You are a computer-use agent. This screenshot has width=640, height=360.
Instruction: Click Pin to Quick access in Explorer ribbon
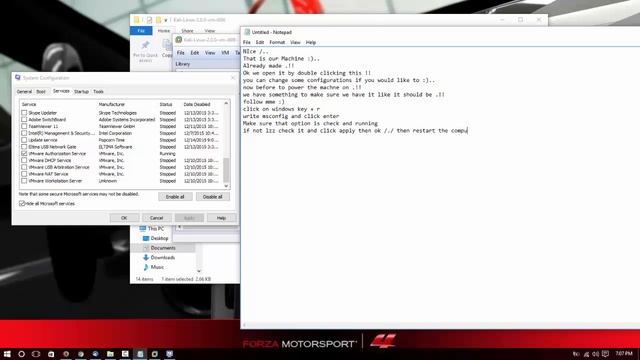click(x=145, y=51)
